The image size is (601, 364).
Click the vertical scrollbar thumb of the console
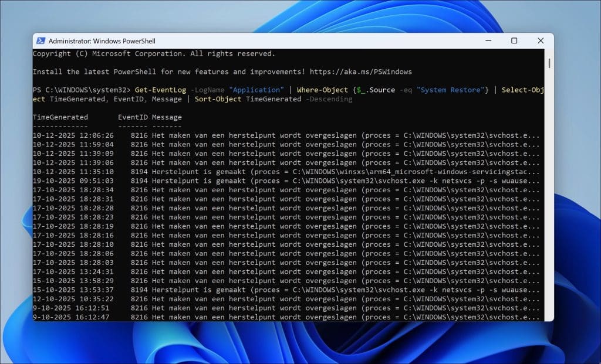(549, 62)
